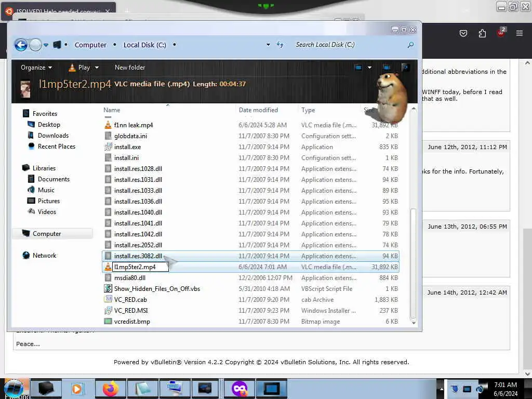Open the on-screen keyboard taskbar icon
The height and width of the screenshot is (399, 532).
pos(175,389)
